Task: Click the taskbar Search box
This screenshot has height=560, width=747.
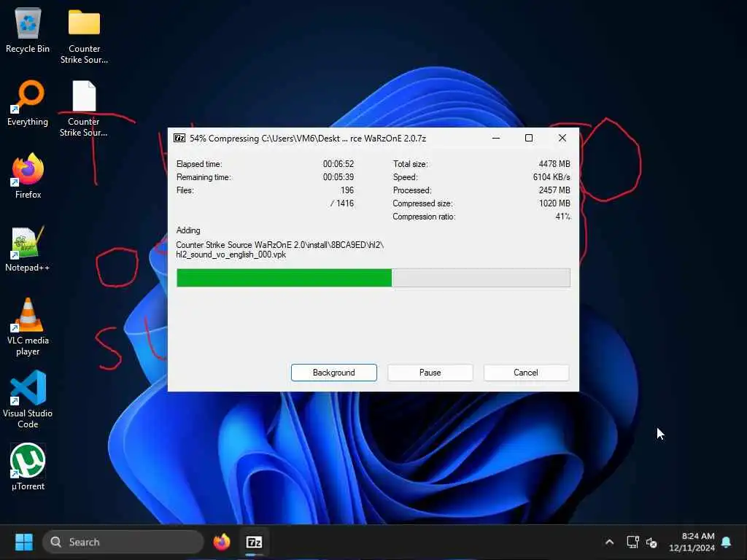Action: [x=123, y=542]
